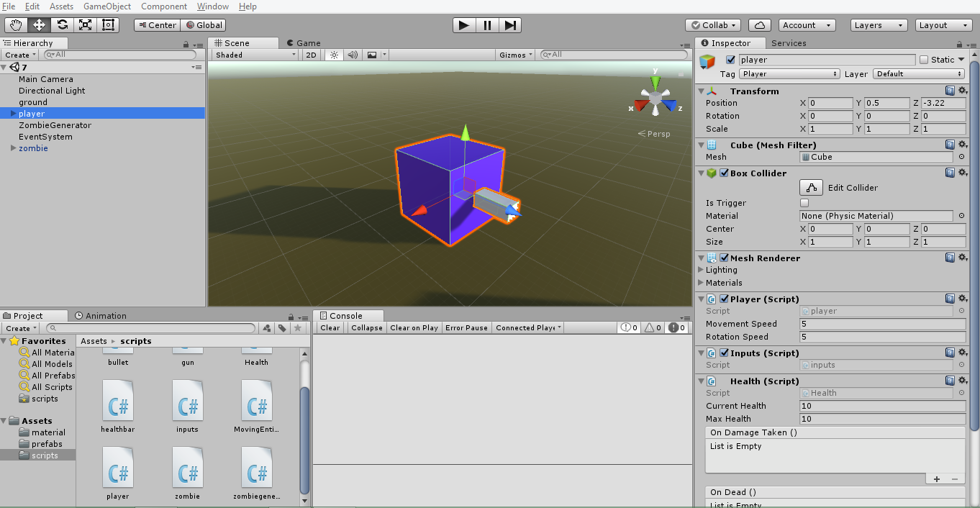
Task: Toggle scene audio speaker icon
Action: (353, 55)
